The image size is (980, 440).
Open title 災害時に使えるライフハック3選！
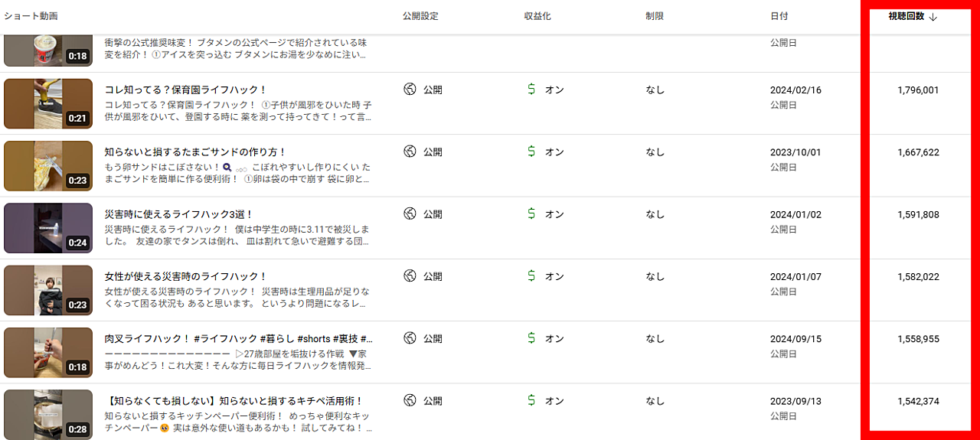click(x=179, y=214)
